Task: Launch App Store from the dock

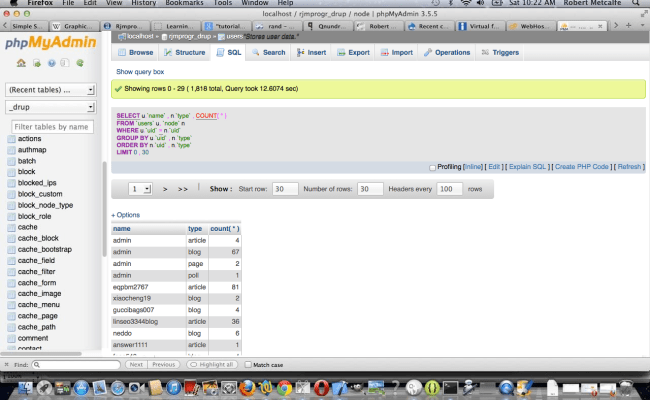Action: pos(81,388)
